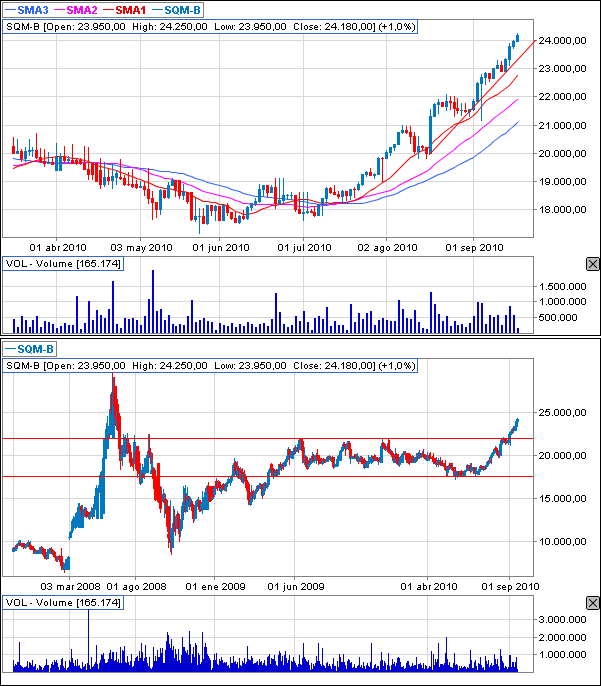Click the 22.000,00 price axis label

click(562, 97)
